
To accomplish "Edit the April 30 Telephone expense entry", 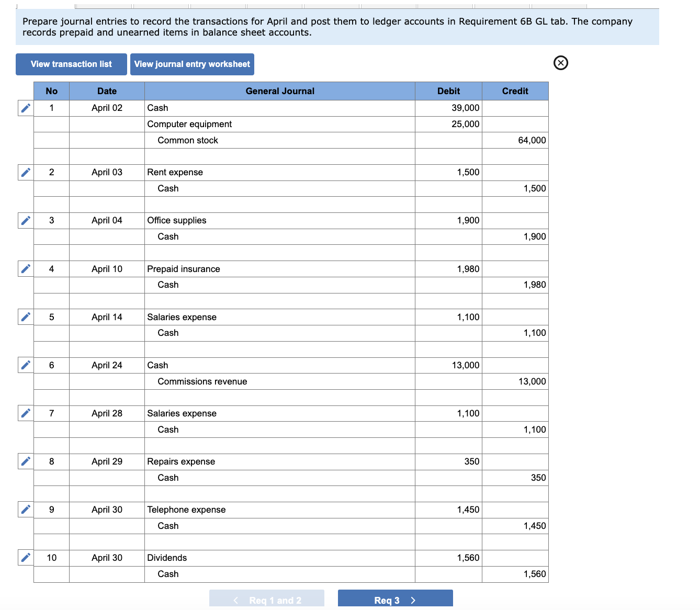I will coord(25,509).
